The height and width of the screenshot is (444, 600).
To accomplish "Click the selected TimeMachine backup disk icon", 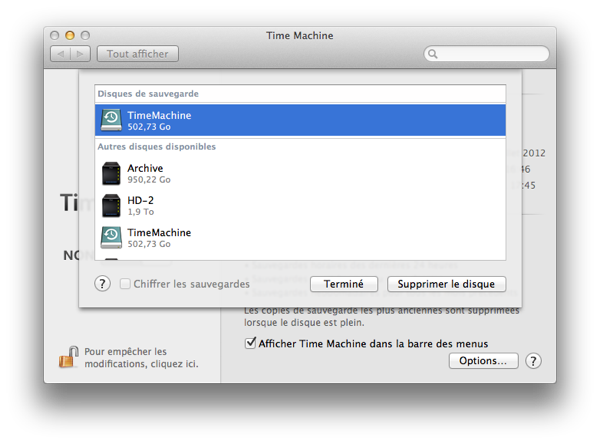I will pos(111,121).
